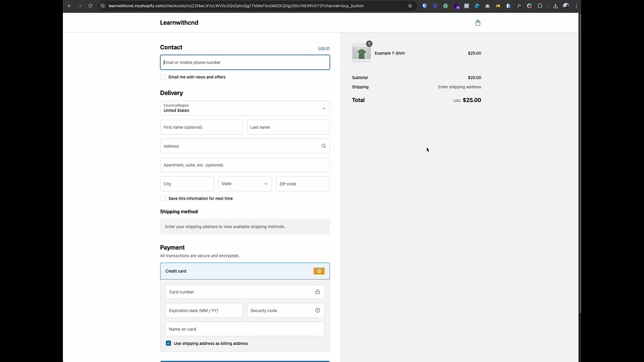Check 'Save this information for next time'
Viewport: 644px width, 362px height.
tap(163, 198)
